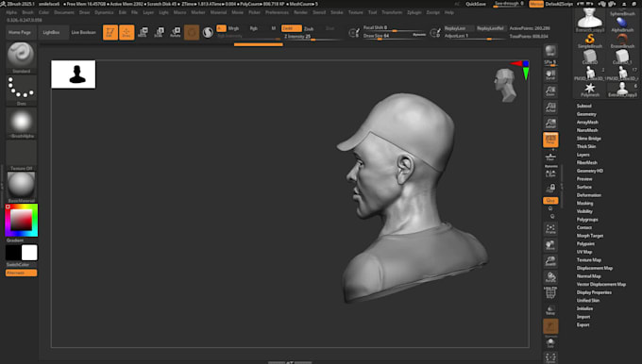The width and height of the screenshot is (642, 364).
Task: Click the BPR render icon
Action: (550, 51)
